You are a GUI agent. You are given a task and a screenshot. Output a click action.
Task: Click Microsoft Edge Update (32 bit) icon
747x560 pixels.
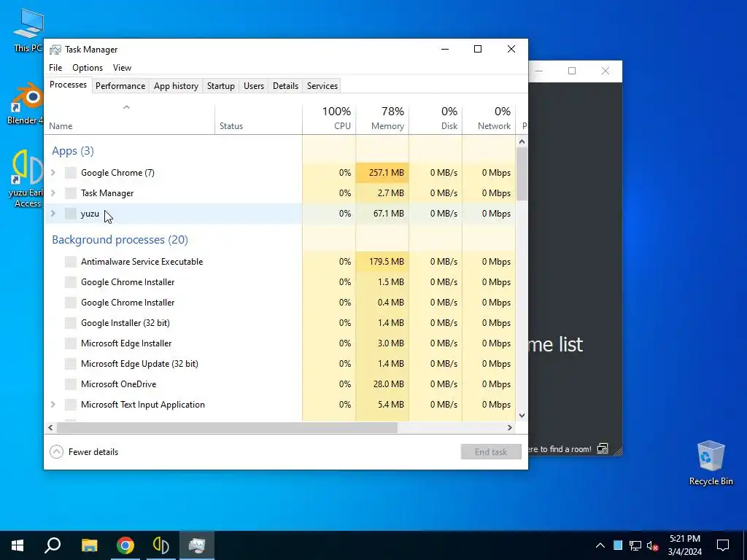71,364
